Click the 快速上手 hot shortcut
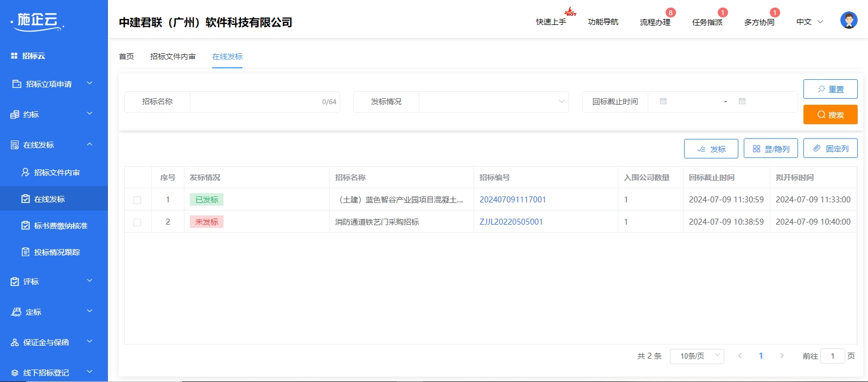This screenshot has height=382, width=868. coord(551,22)
